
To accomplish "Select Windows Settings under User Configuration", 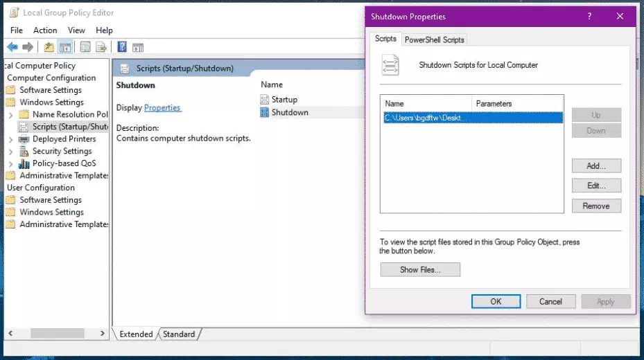I will pyautogui.click(x=51, y=213).
